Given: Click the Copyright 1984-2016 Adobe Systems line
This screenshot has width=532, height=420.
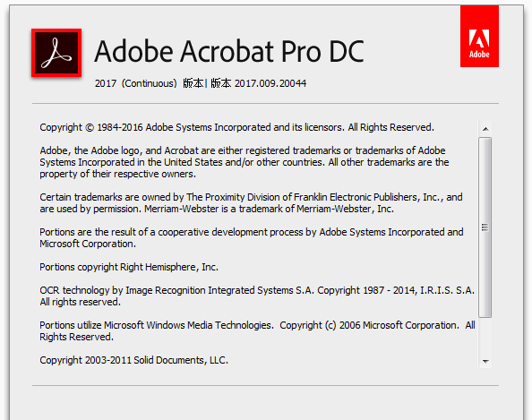Looking at the screenshot, I should [x=236, y=127].
